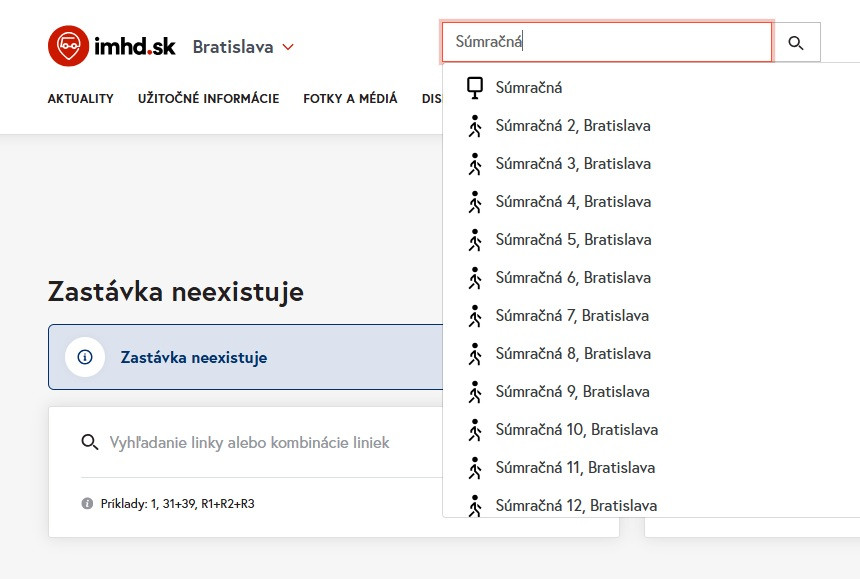Open the Bratislava city dropdown
The width and height of the screenshot is (860, 579).
[x=243, y=47]
